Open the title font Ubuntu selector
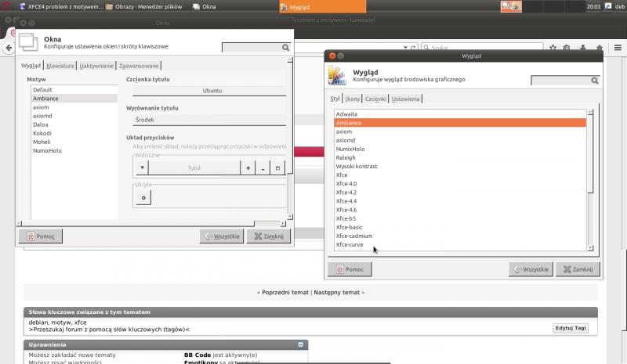The height and width of the screenshot is (364, 627). coord(212,91)
